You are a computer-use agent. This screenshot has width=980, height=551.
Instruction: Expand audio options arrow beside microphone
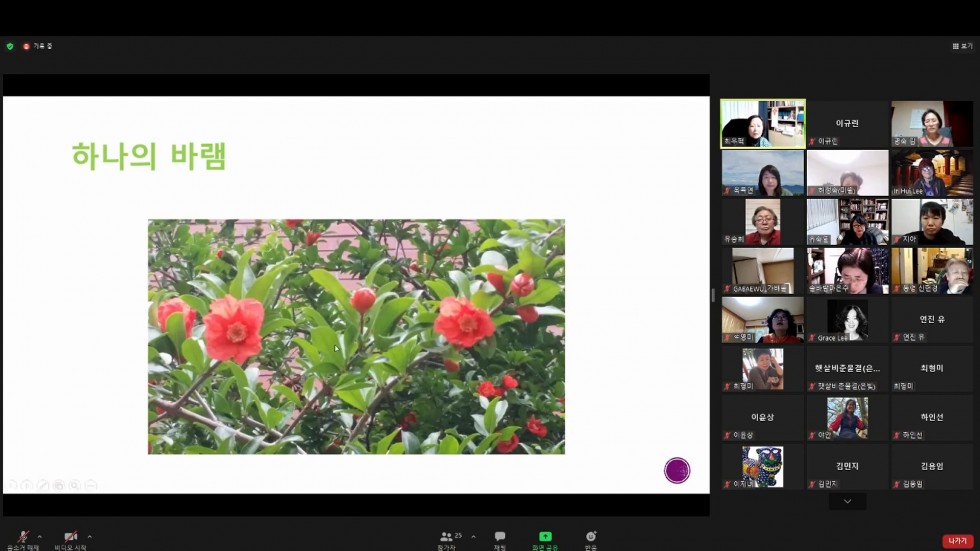[40, 536]
